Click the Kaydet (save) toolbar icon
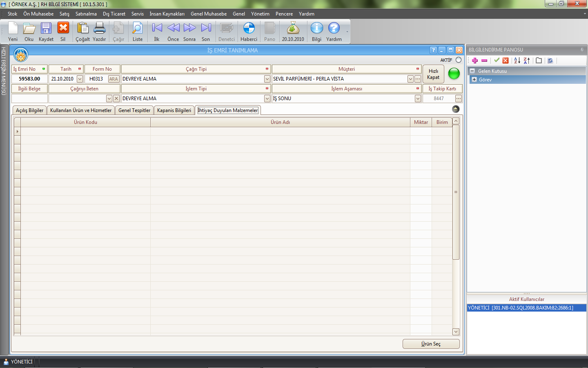The height and width of the screenshot is (368, 588). tap(46, 29)
